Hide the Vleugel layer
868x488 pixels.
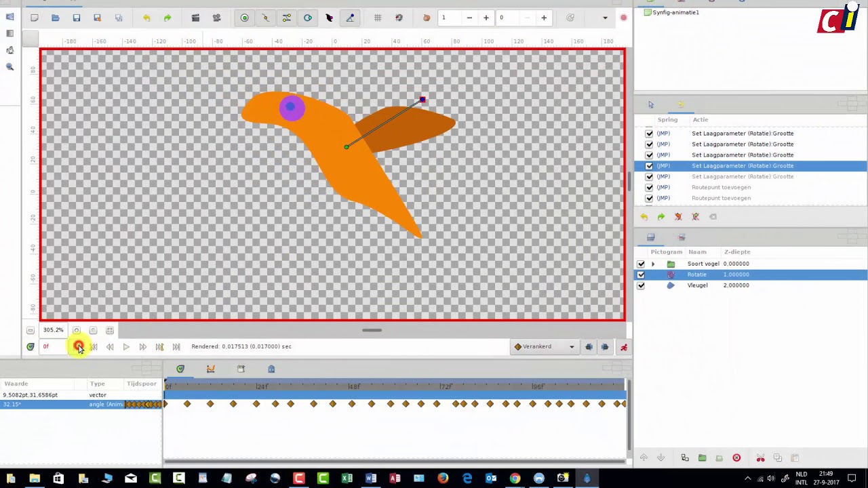click(x=641, y=285)
